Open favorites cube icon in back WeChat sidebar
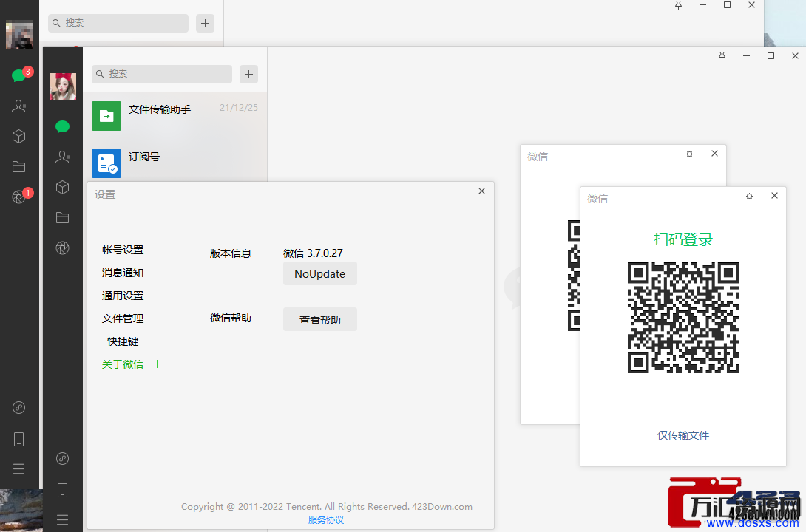806x532 pixels. (19, 136)
